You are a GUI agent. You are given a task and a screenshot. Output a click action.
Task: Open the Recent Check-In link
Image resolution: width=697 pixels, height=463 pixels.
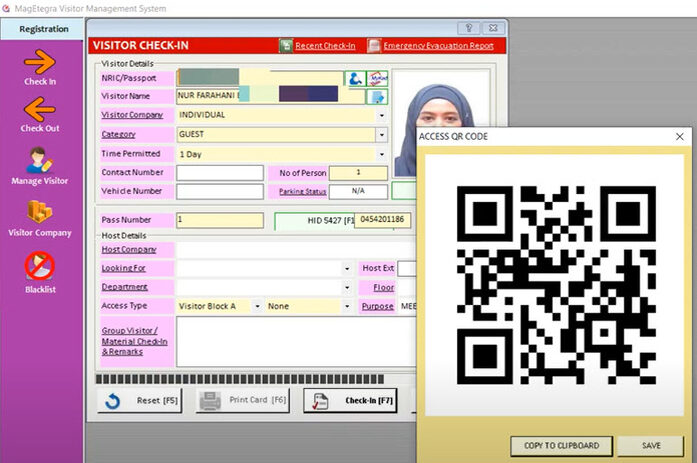[325, 46]
